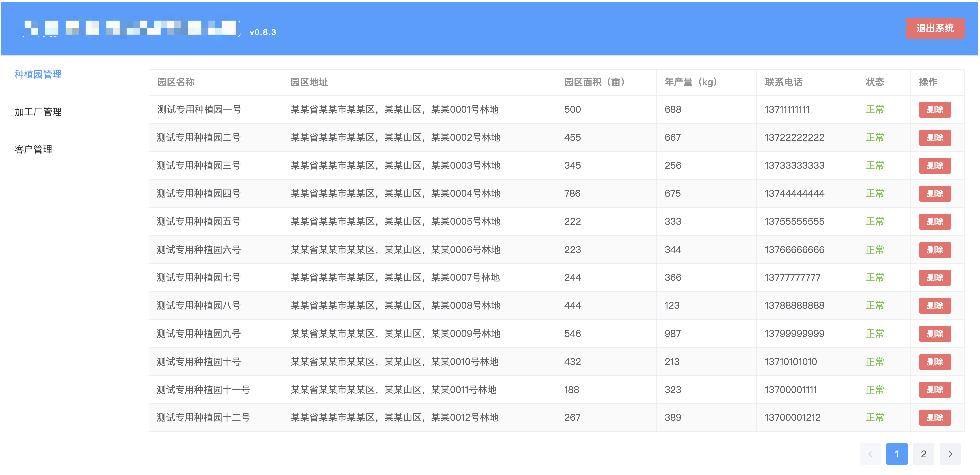
Task: Click 正常 status in 种植园七号 row
Action: (875, 278)
